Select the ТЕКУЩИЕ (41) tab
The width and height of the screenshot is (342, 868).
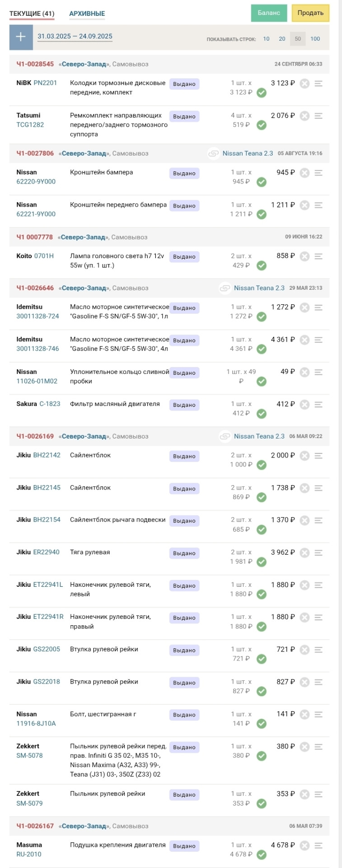point(32,14)
